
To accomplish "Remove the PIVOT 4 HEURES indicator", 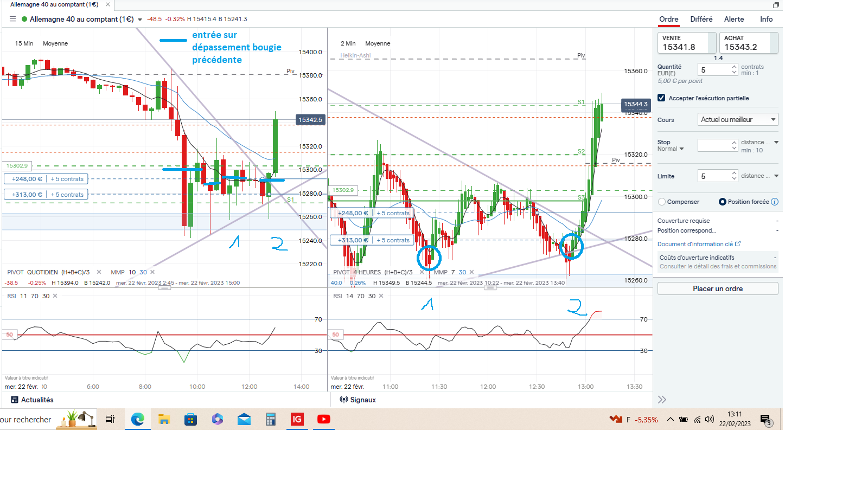I will click(x=422, y=272).
